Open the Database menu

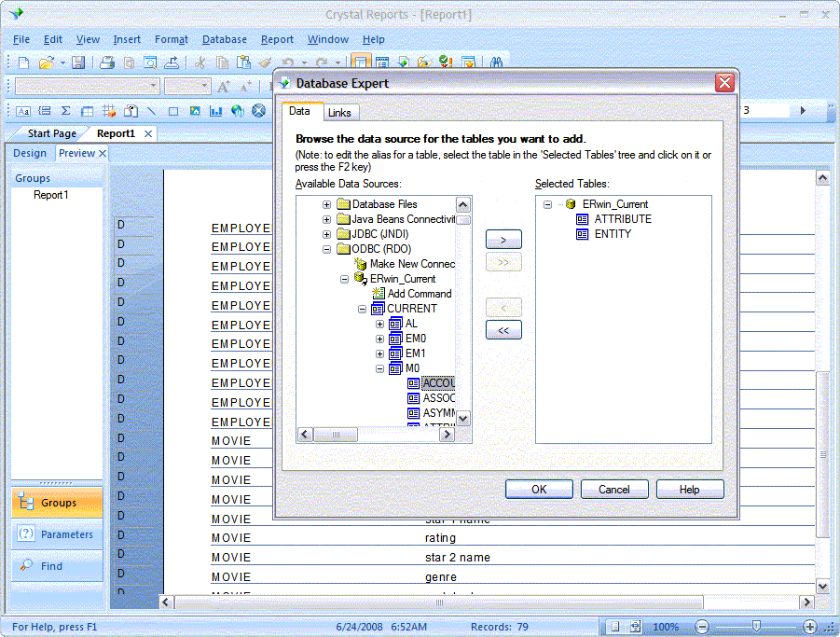pos(224,39)
